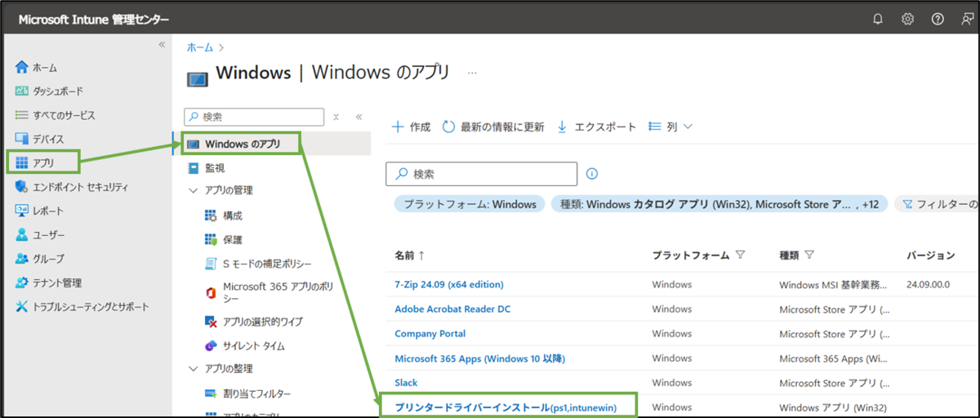Open ダッシュボード in left navigation
Screen dimensions: 980x418
[49, 91]
